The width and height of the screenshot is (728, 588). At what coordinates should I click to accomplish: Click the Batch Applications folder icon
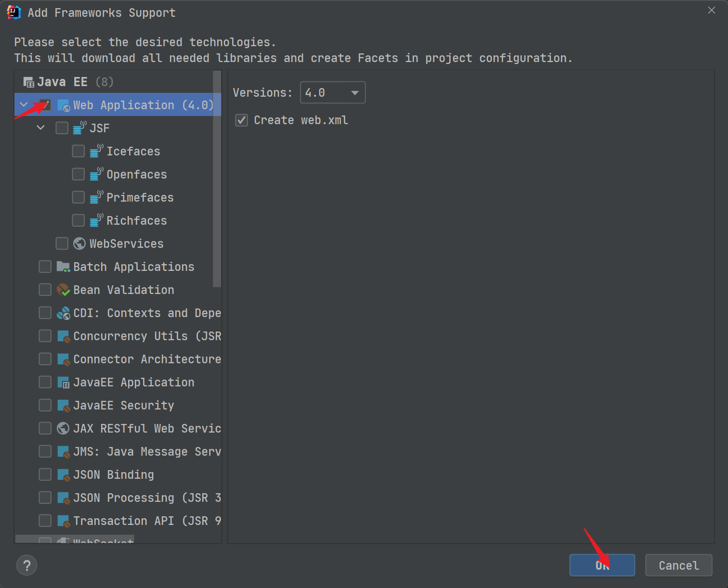[63, 267]
